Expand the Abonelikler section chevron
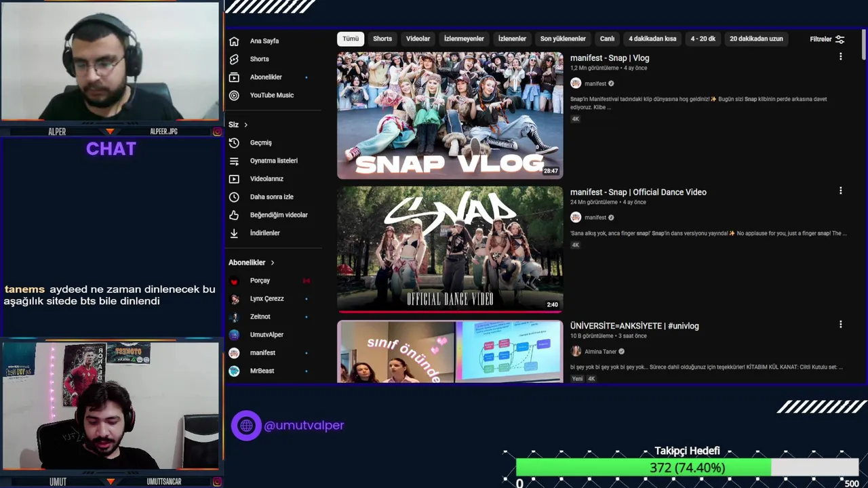Viewport: 868px width, 488px height. point(273,262)
